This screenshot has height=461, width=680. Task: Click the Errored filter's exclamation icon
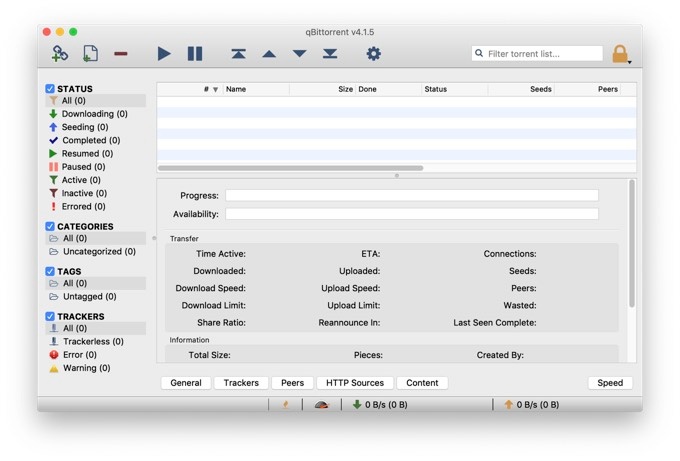53,206
